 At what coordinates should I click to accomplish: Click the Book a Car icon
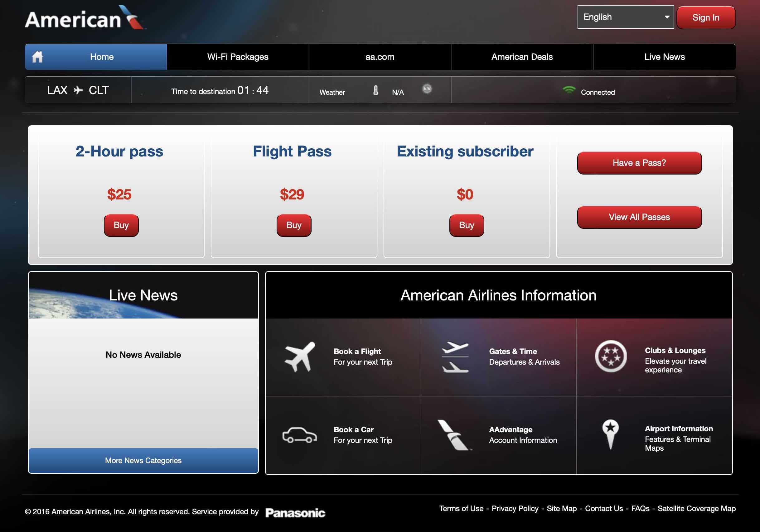298,434
